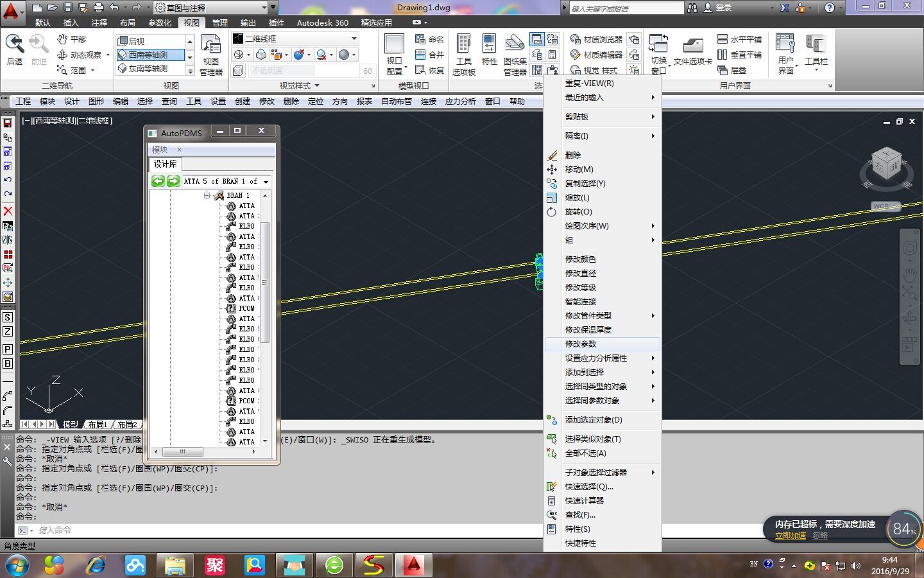Click the Undo arrow in quick access toolbar

(x=114, y=8)
